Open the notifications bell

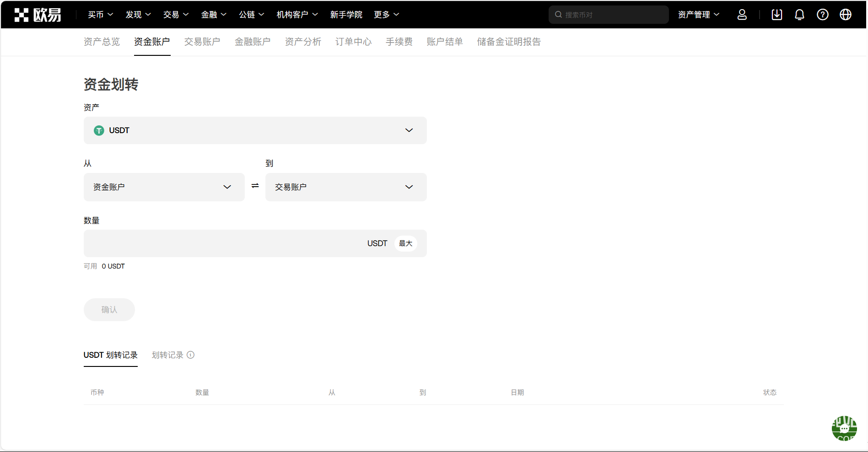799,15
